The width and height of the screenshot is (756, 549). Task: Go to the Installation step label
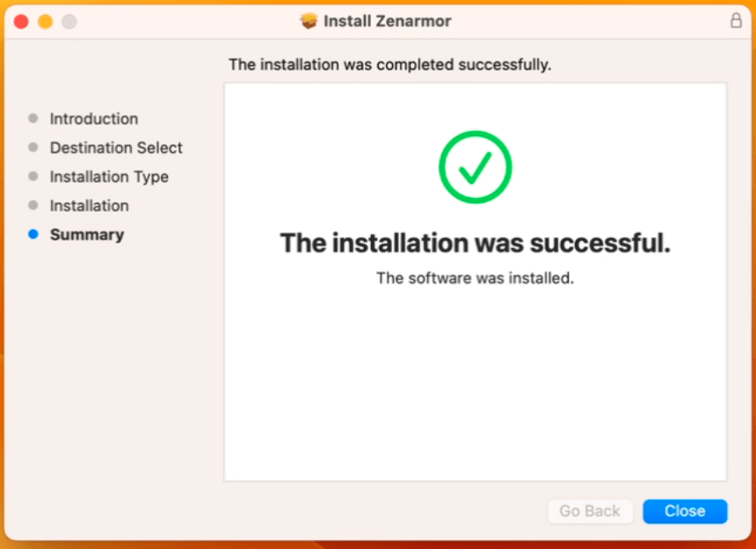tap(89, 206)
